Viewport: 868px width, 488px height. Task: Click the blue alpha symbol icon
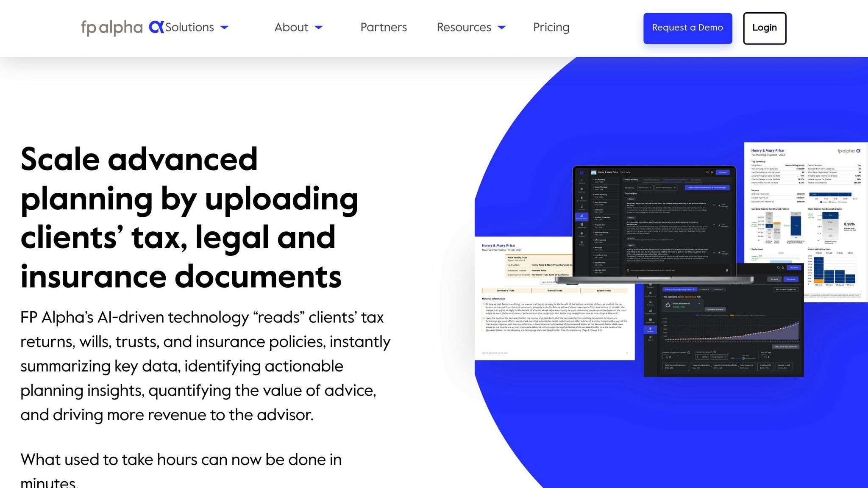pyautogui.click(x=156, y=27)
